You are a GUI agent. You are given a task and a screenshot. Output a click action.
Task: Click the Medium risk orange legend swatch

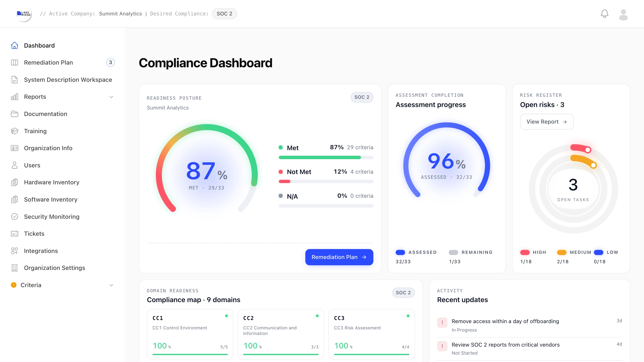coord(561,252)
